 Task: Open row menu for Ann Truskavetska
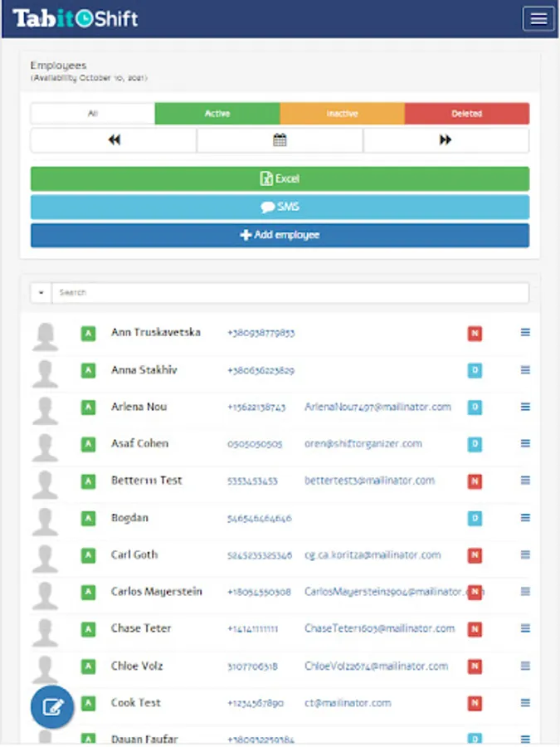pyautogui.click(x=525, y=333)
